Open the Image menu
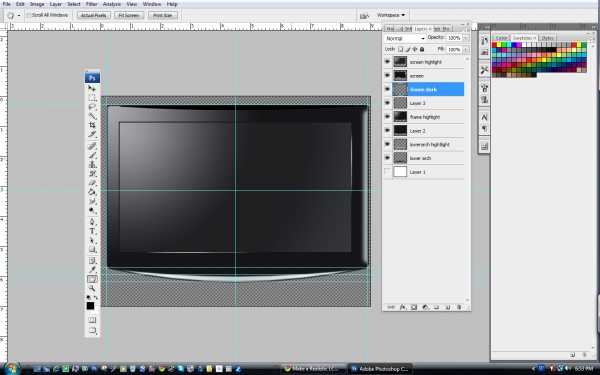This screenshot has width=600, height=375. pos(37,4)
